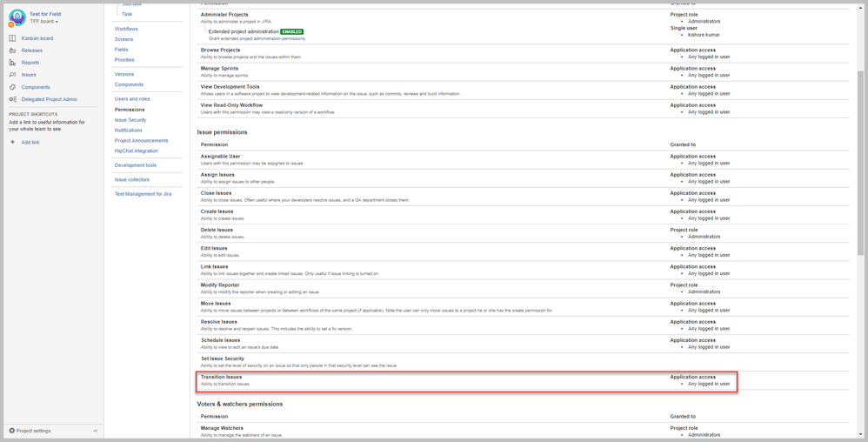Click the kishore kumar single user entry
Screen dimensions: 868x442
(704, 35)
